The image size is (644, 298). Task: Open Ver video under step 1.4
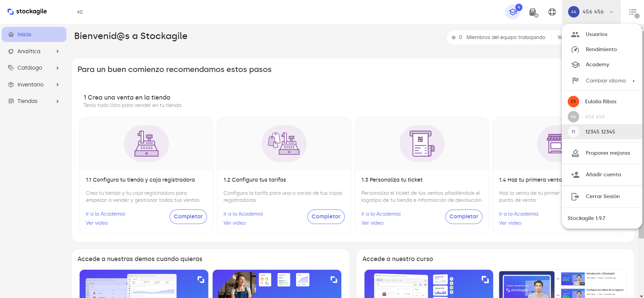(x=510, y=223)
